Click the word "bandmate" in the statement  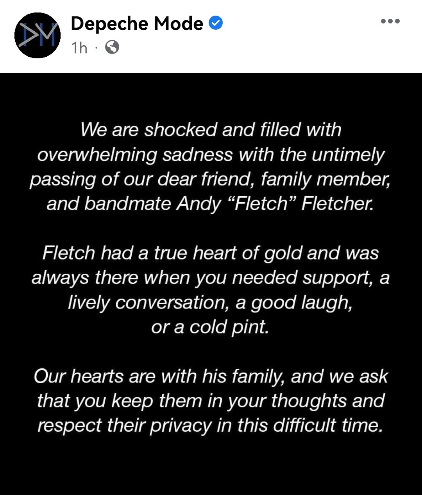(x=127, y=204)
